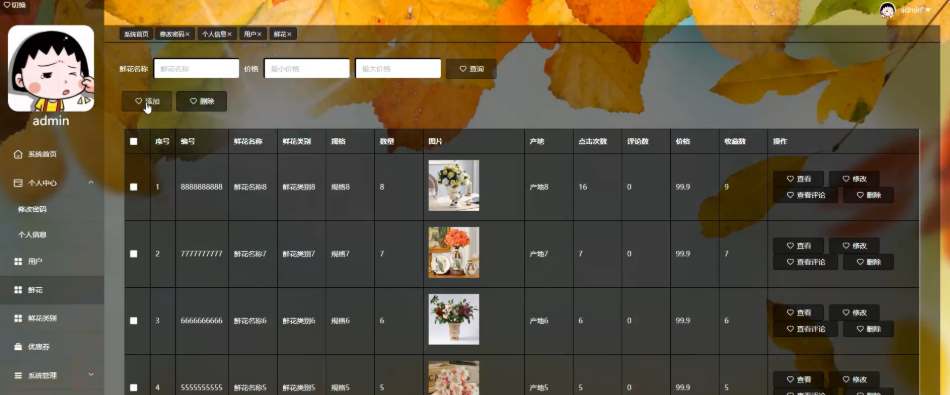The image size is (950, 395).
Task: Close the 修改密码 tab with its ×
Action: click(188, 35)
